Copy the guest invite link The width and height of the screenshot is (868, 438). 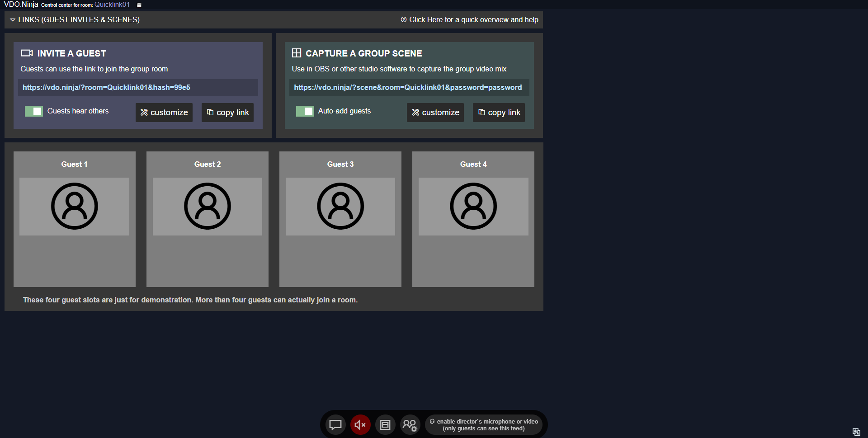pos(228,113)
